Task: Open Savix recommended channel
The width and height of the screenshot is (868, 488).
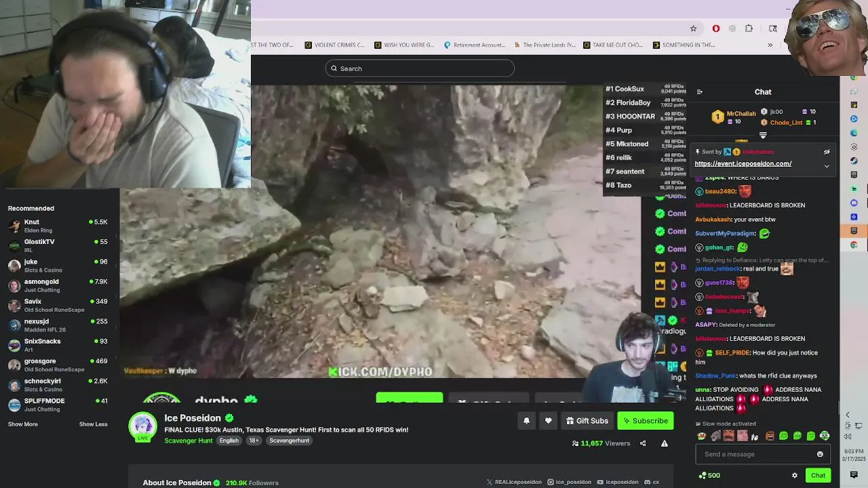Action: pyautogui.click(x=58, y=305)
